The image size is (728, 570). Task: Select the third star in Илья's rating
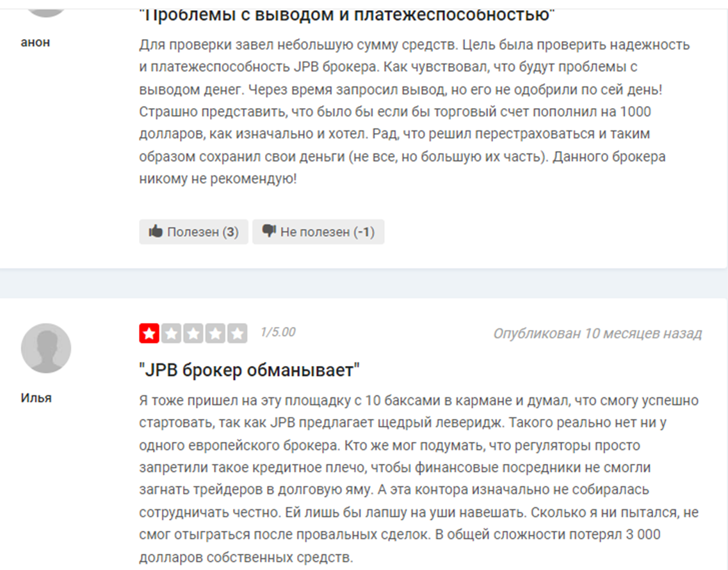coord(193,333)
